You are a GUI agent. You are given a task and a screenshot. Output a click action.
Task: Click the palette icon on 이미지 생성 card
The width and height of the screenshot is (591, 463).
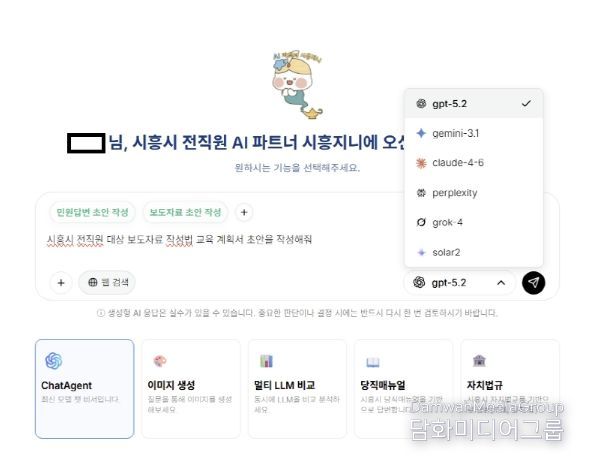[x=160, y=361]
